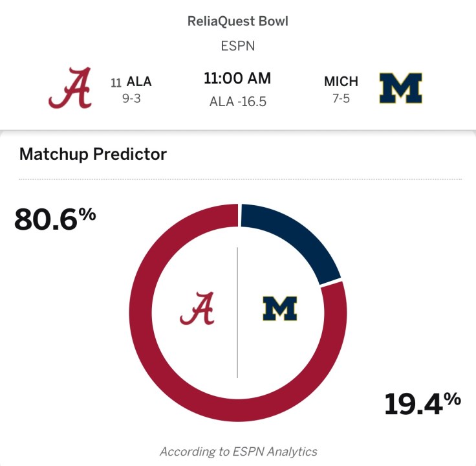Click the Alabama logo inside the donut chart
The height and width of the screenshot is (466, 476).
coord(197,308)
